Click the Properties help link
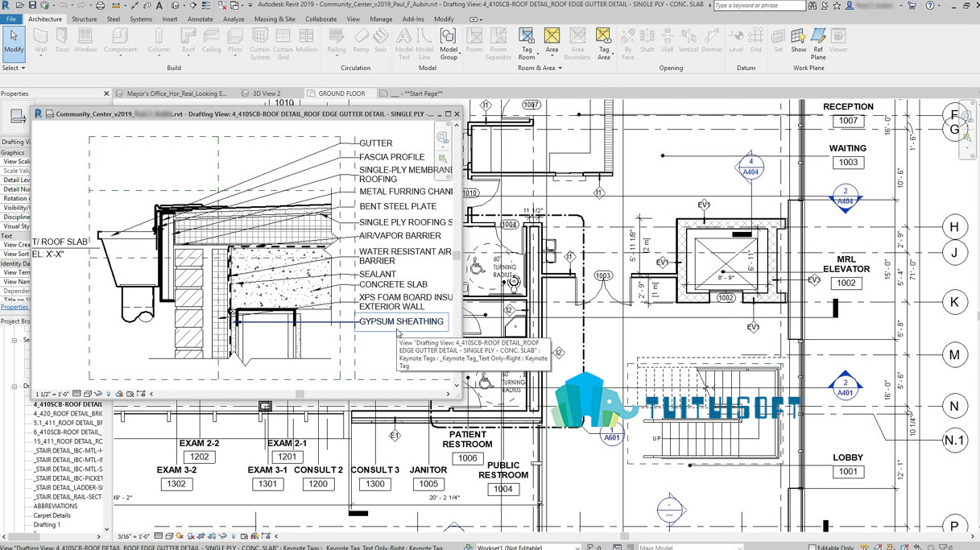 click(x=14, y=307)
